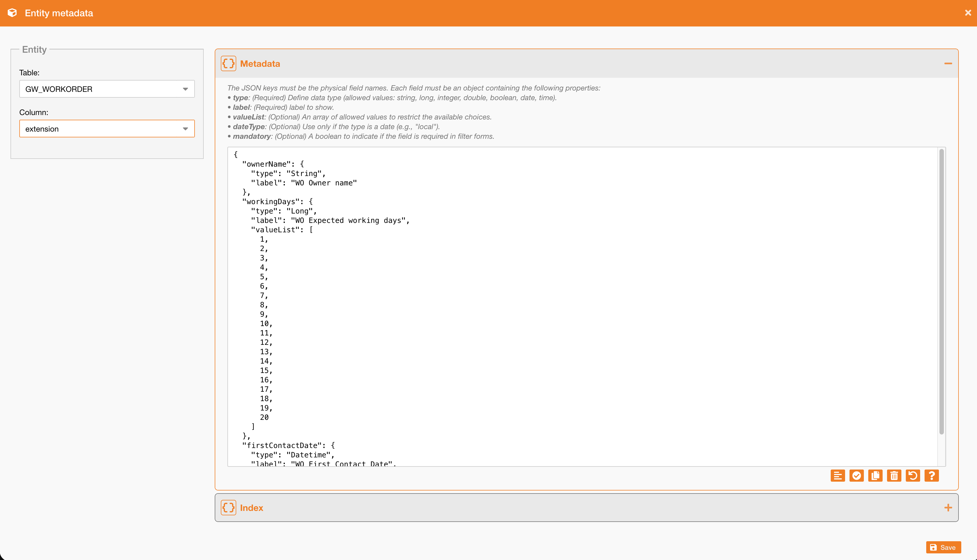The width and height of the screenshot is (977, 560).
Task: Click the value 20 in the valueList
Action: pos(264,417)
